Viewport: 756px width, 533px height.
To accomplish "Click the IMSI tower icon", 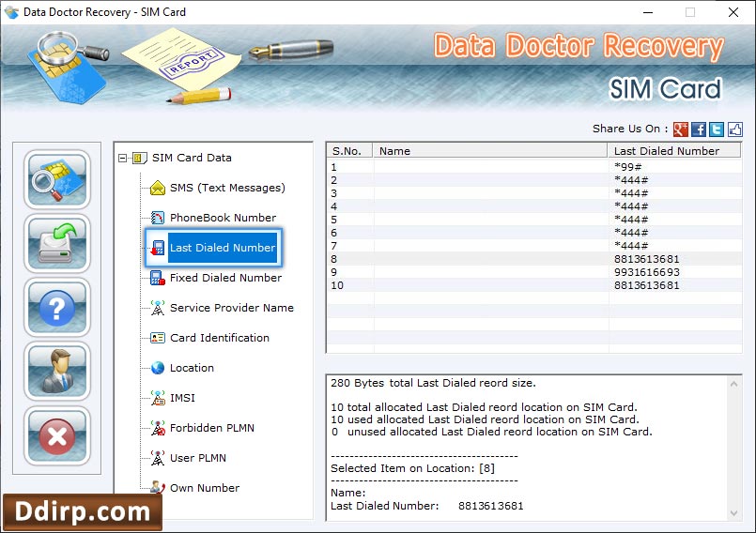I will point(158,398).
